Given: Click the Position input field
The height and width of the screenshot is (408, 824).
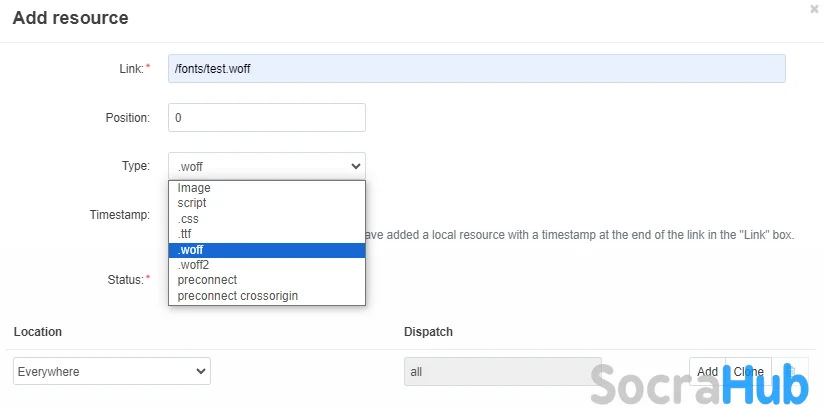Looking at the screenshot, I should pyautogui.click(x=266, y=117).
